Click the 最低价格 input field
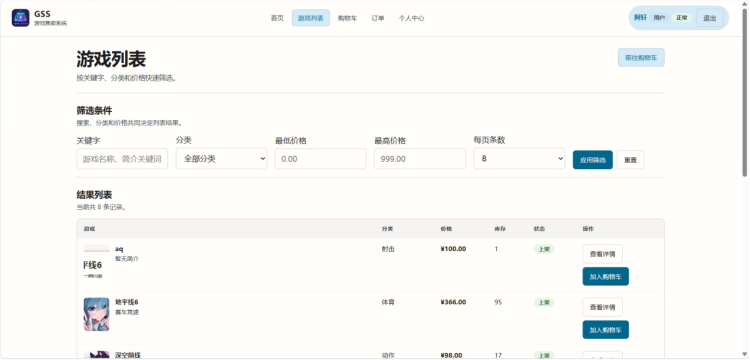Viewport: 750px width, 360px height. [320, 159]
